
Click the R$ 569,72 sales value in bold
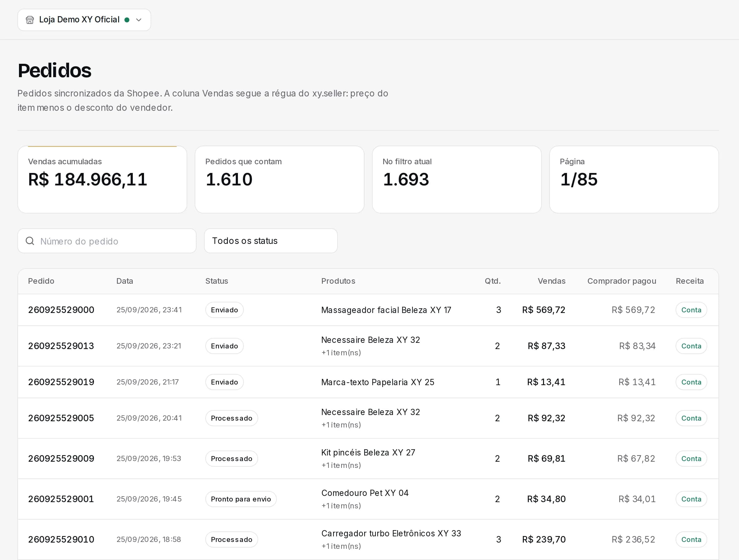pos(544,310)
